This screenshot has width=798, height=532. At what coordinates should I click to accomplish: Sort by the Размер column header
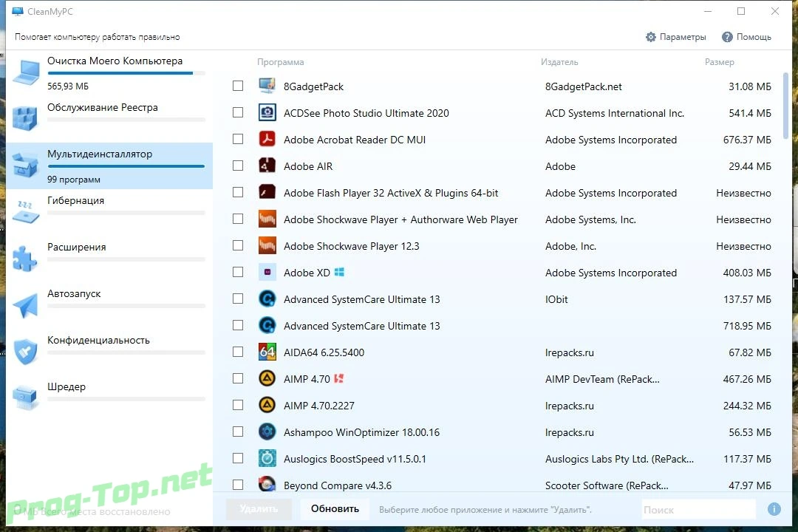point(719,62)
